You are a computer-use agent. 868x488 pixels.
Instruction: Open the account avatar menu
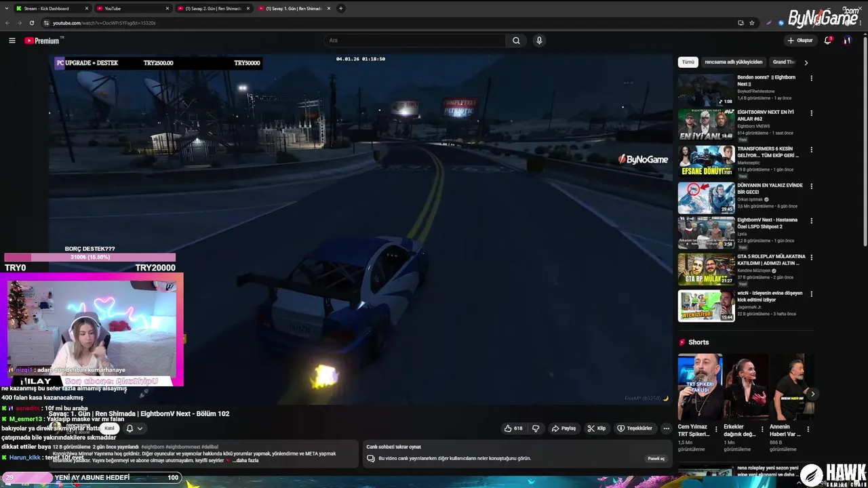pyautogui.click(x=847, y=41)
